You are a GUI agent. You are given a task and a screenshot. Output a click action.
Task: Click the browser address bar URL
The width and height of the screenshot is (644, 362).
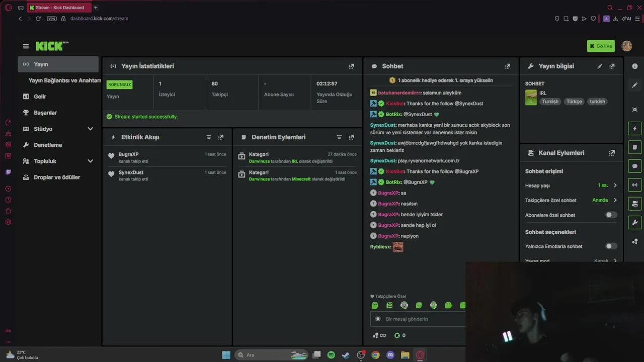point(99,19)
